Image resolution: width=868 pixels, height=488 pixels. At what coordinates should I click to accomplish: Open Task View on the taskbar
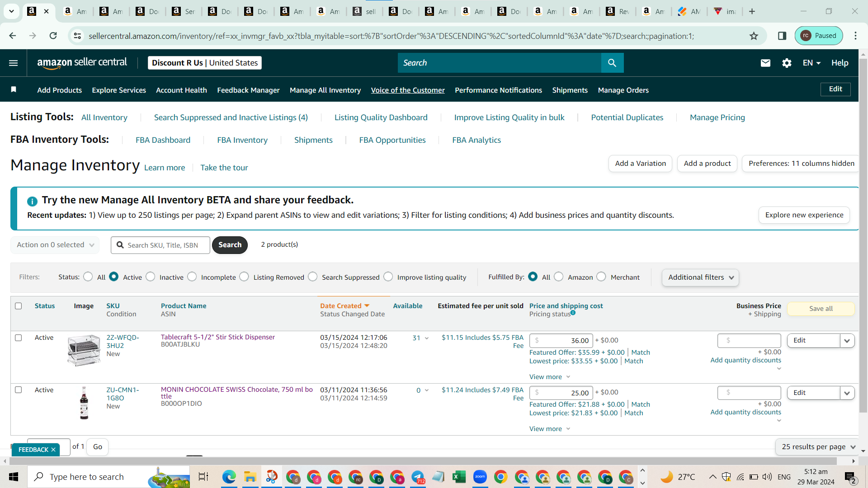(x=203, y=477)
